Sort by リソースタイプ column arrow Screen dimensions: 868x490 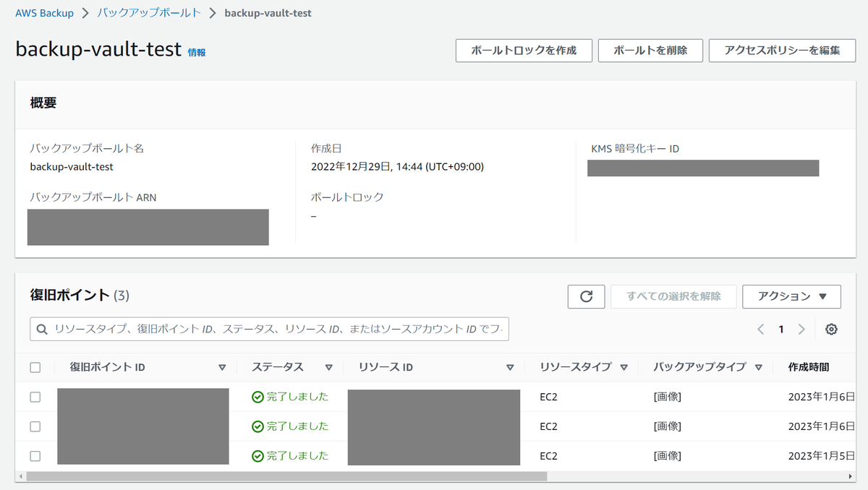tap(624, 368)
